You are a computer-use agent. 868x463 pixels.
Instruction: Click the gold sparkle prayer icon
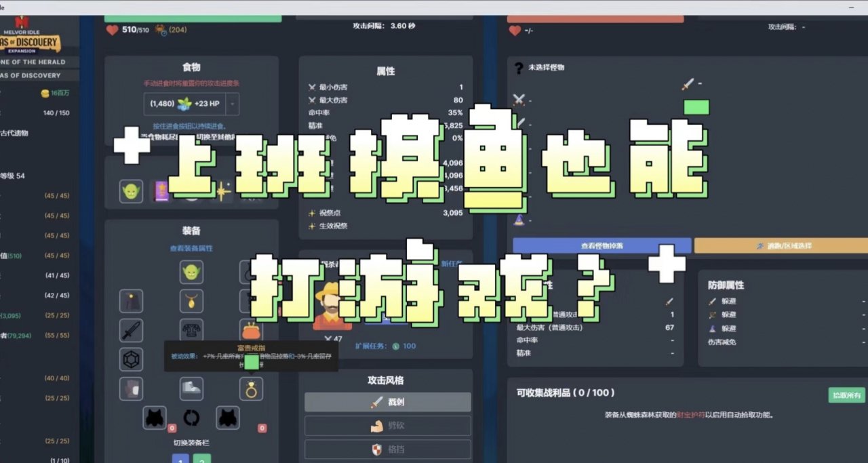221,191
